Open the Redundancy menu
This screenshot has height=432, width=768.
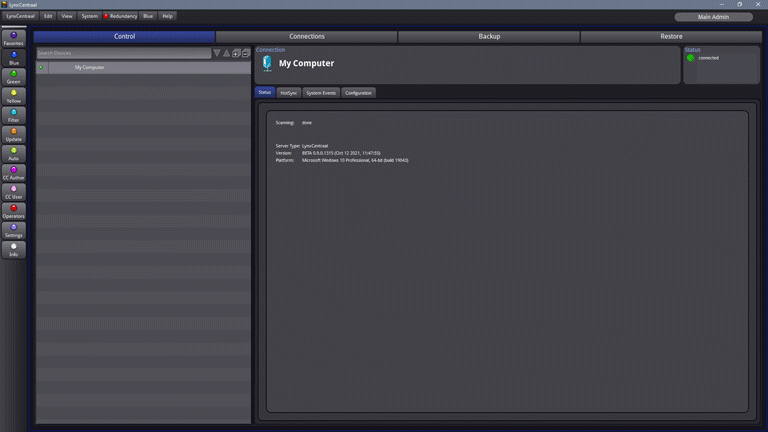(120, 16)
